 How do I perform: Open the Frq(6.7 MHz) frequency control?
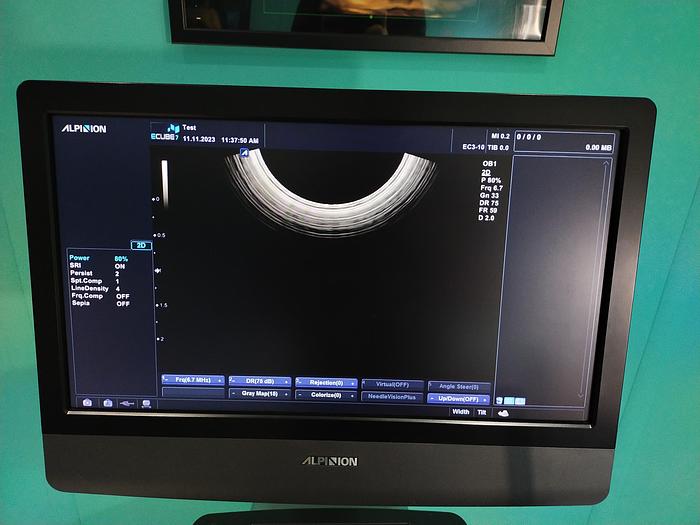193,381
